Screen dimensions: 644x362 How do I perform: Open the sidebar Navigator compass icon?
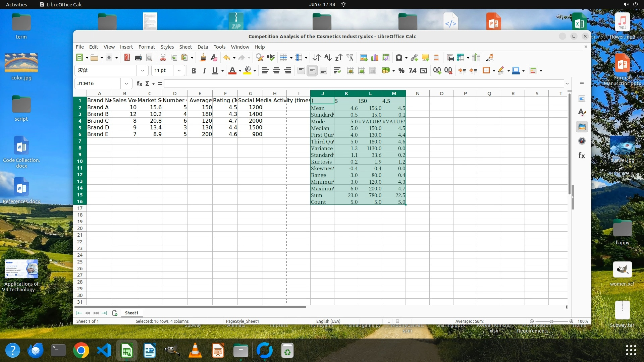[x=582, y=141]
